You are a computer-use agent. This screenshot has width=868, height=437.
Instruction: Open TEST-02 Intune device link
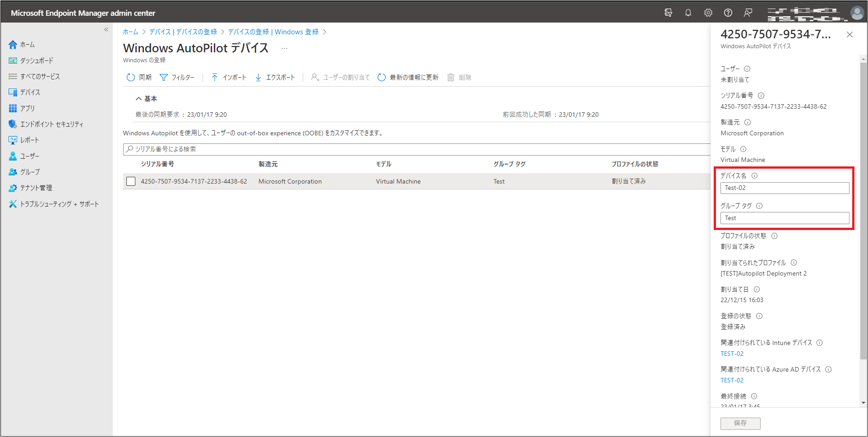point(732,354)
